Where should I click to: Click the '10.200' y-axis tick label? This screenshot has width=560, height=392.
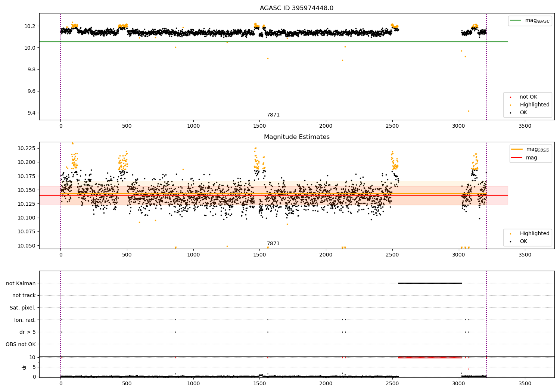click(x=27, y=162)
